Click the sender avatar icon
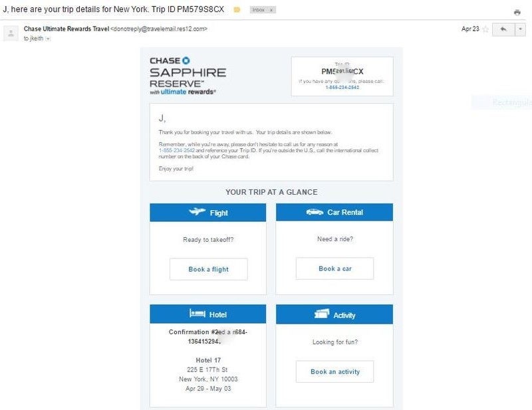The height and width of the screenshot is (410, 532). (x=11, y=33)
